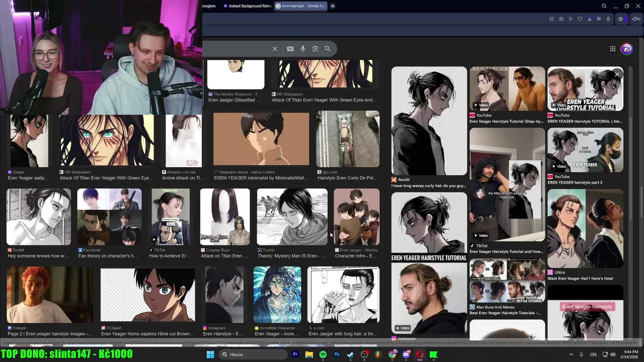Screen dimensions: 644x362
Task: Open the Google apps grid
Action: (x=613, y=49)
